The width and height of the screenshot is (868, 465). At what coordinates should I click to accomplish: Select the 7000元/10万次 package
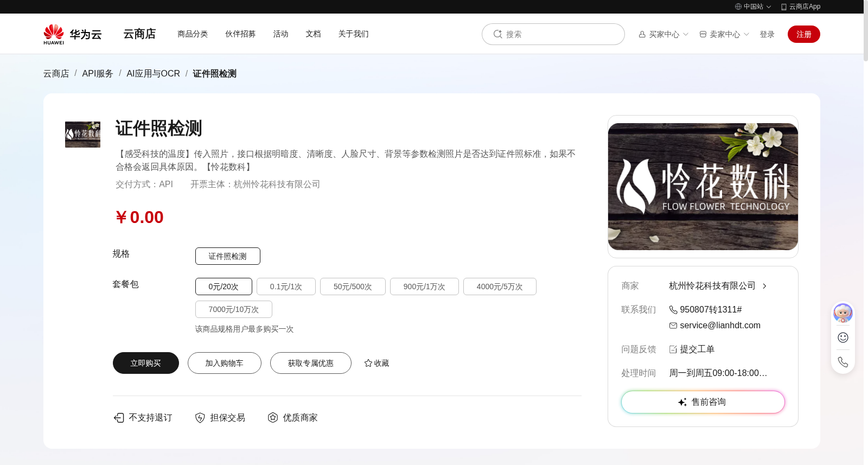(x=234, y=309)
